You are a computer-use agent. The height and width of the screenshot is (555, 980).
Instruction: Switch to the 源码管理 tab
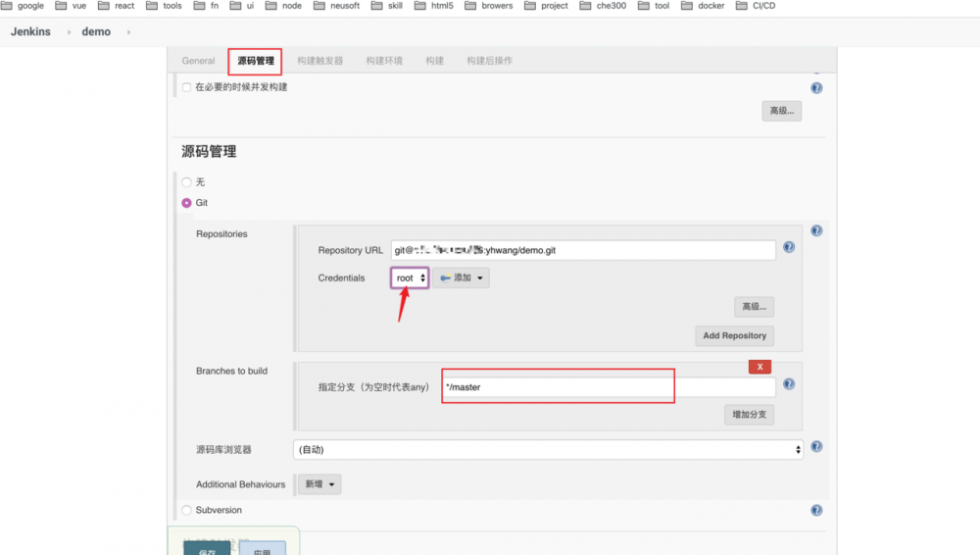[255, 61]
